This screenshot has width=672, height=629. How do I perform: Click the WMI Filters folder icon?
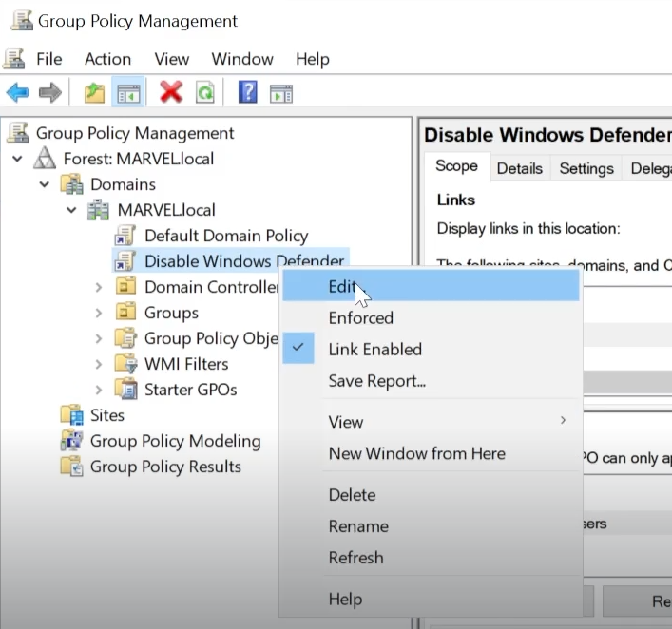tap(126, 363)
